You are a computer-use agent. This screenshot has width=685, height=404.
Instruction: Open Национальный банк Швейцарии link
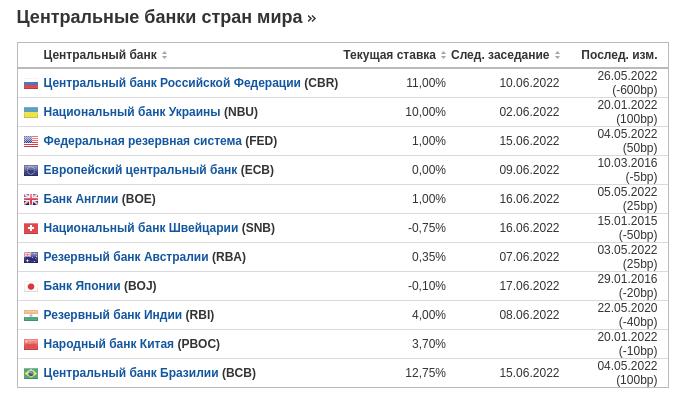click(x=140, y=229)
